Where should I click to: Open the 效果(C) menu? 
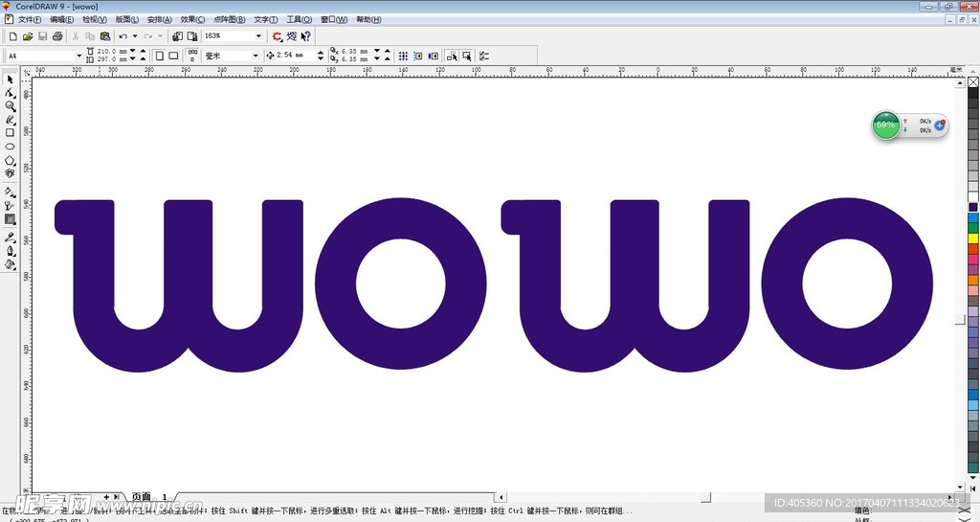tap(192, 19)
